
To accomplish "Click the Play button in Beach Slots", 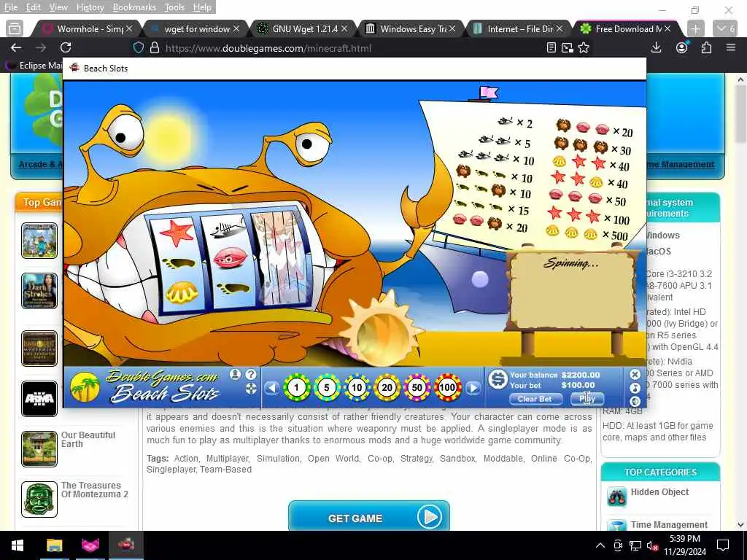I will pos(587,399).
